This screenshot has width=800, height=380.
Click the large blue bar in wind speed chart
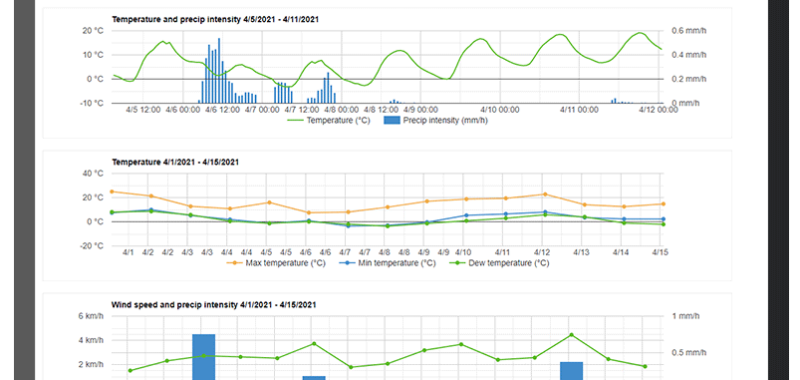click(x=204, y=357)
